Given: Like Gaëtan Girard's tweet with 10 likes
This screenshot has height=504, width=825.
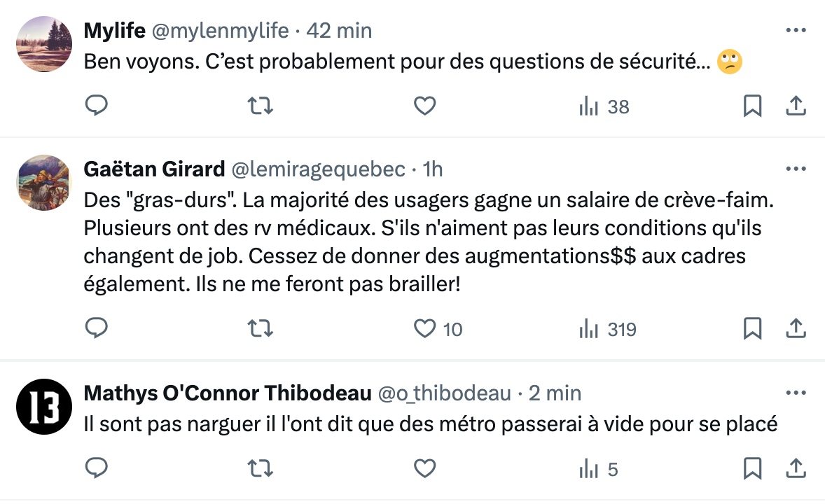Looking at the screenshot, I should tap(424, 328).
